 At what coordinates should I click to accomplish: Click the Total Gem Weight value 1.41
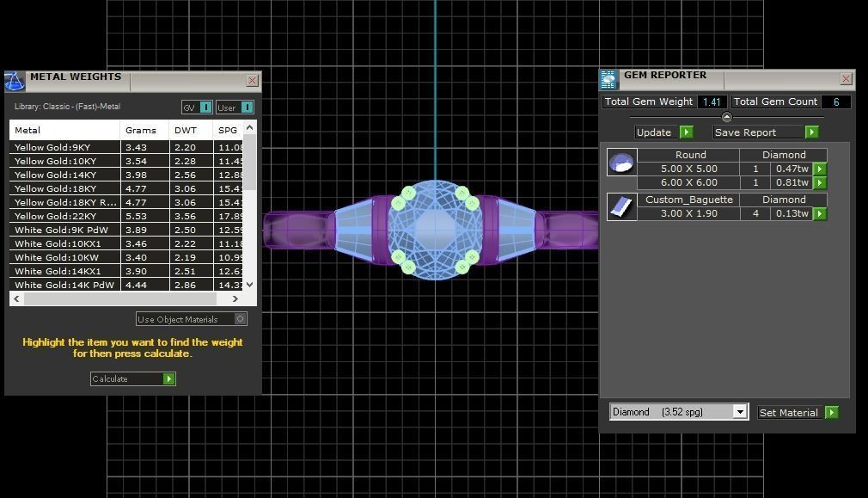(x=712, y=102)
